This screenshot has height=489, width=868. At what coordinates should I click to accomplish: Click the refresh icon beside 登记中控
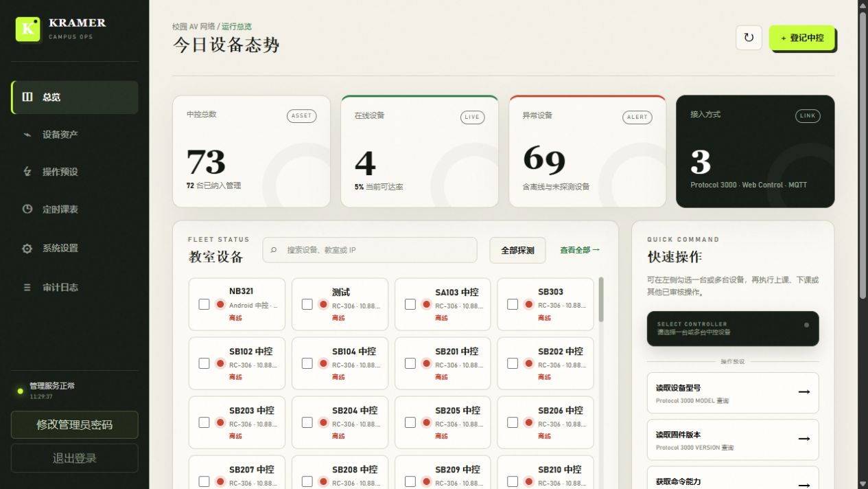coord(749,38)
